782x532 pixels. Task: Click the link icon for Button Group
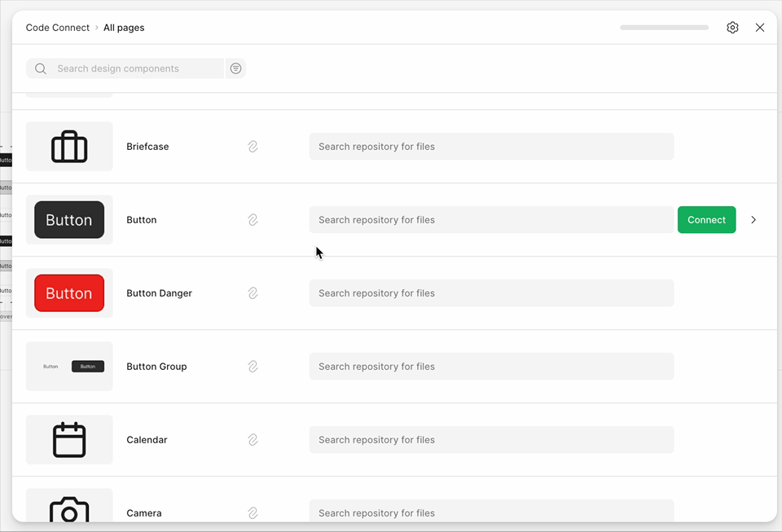(x=253, y=367)
